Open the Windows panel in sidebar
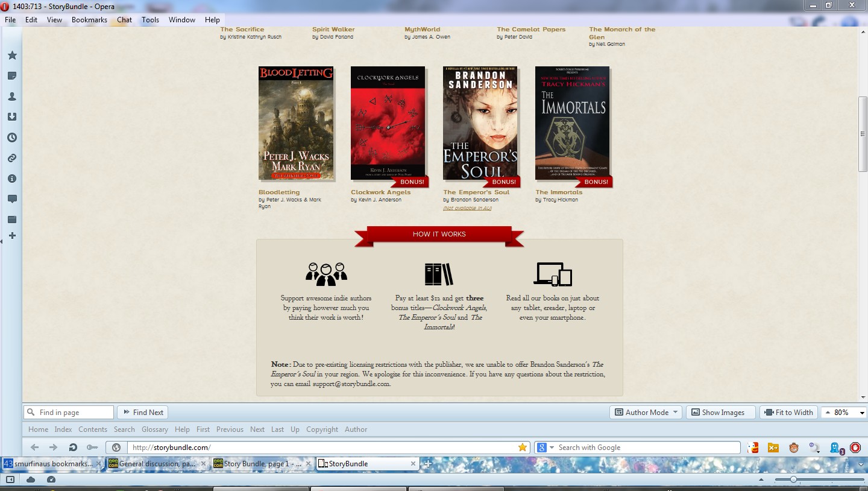This screenshot has height=491, width=868. [11, 220]
